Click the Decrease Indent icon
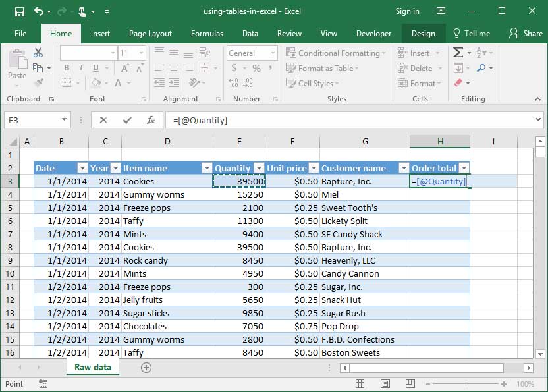The height and width of the screenshot is (392, 548). point(159,83)
